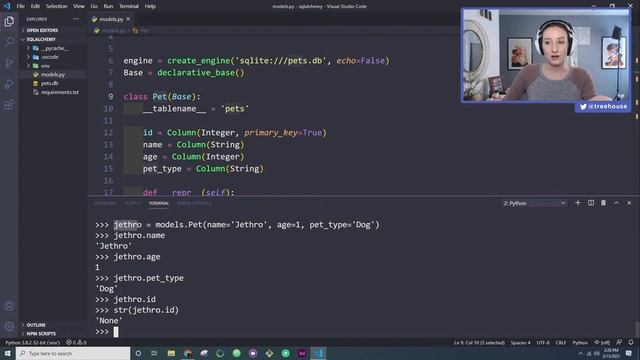Open the Selection menu
This screenshot has height=360, width=640.
coord(56,6)
